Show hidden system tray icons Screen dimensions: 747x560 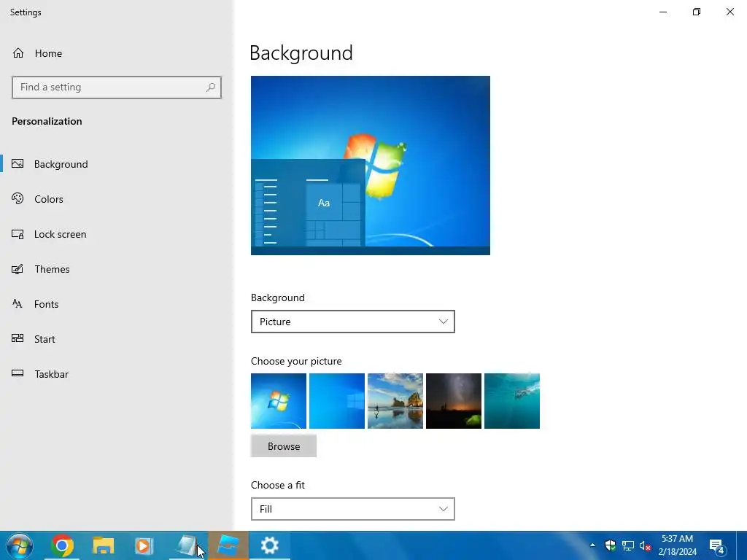[x=592, y=545]
